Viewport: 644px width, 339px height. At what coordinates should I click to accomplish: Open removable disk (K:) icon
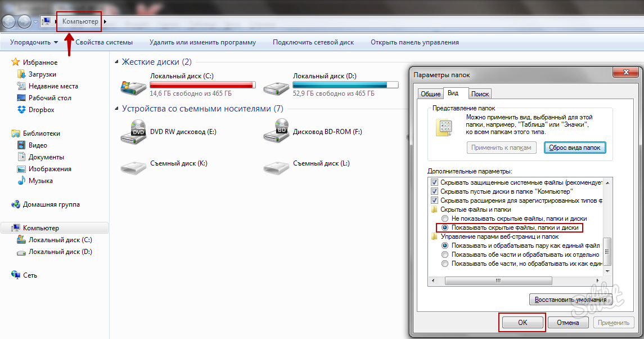point(133,164)
